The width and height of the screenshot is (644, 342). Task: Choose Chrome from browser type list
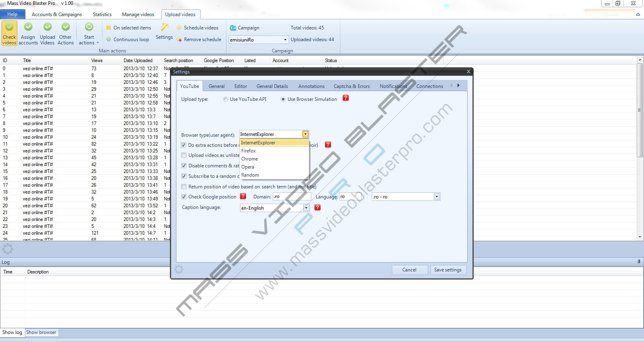coord(274,159)
